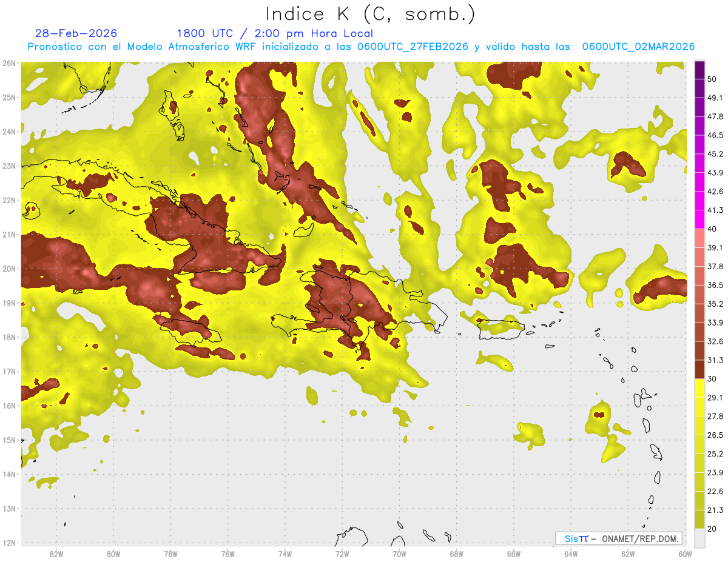Click the colorbar value '45.2'
Viewport: 728px width, 562px height.
[x=715, y=155]
